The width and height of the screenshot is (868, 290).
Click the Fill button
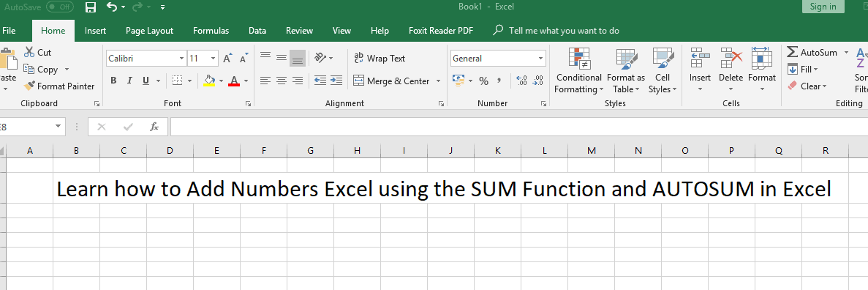(x=803, y=70)
